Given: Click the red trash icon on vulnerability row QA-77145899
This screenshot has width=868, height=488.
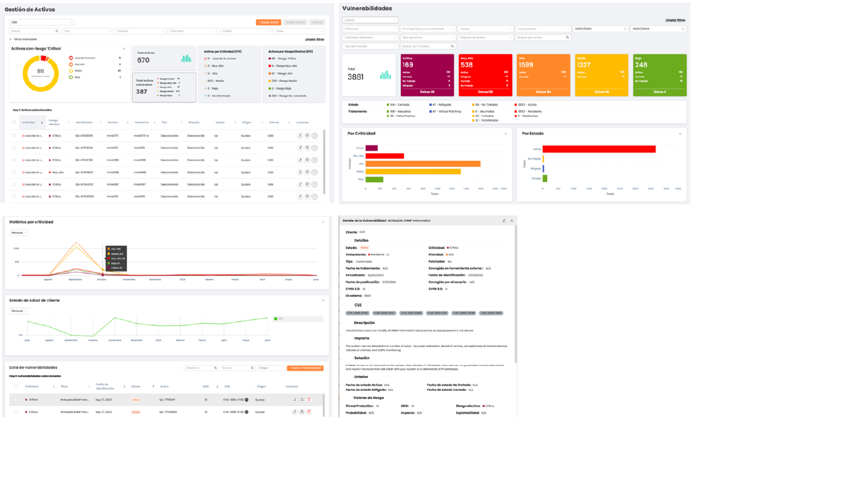Looking at the screenshot, I should point(309,412).
